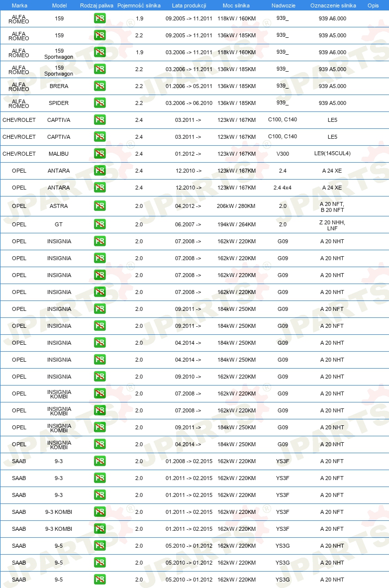Click the fuel icon in the Alfa Romeo 159 2.2 row
The image size is (389, 588).
click(x=100, y=35)
